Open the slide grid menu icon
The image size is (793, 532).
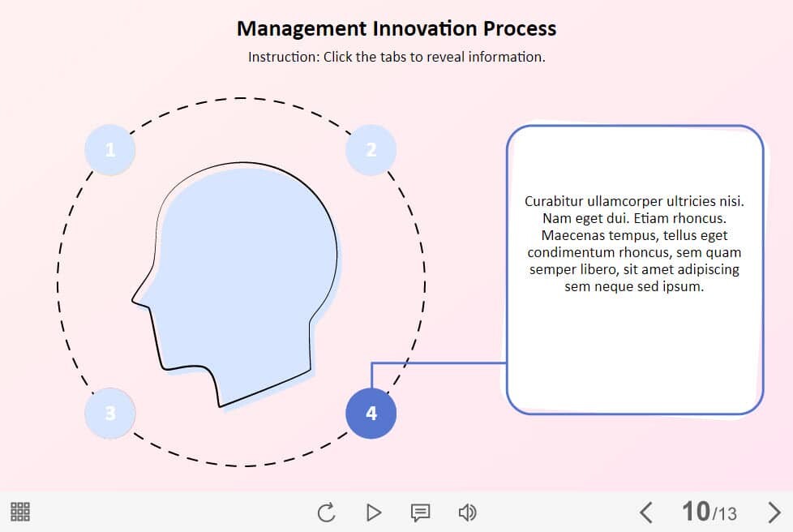pyautogui.click(x=20, y=512)
